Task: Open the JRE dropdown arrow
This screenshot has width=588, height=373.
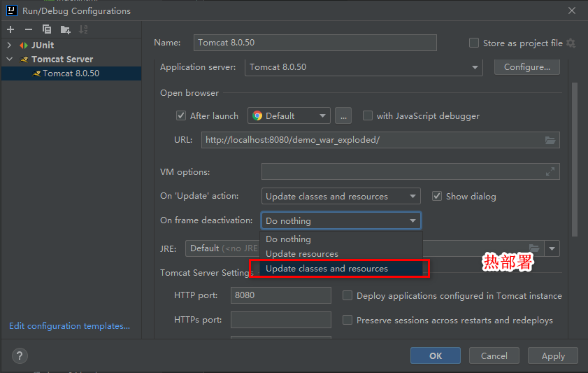Action: [x=552, y=248]
